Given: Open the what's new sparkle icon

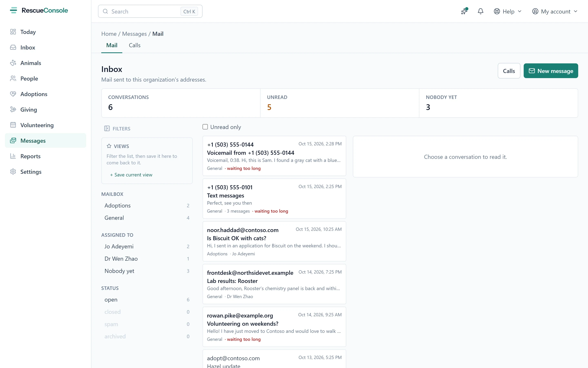Looking at the screenshot, I should click(x=464, y=11).
